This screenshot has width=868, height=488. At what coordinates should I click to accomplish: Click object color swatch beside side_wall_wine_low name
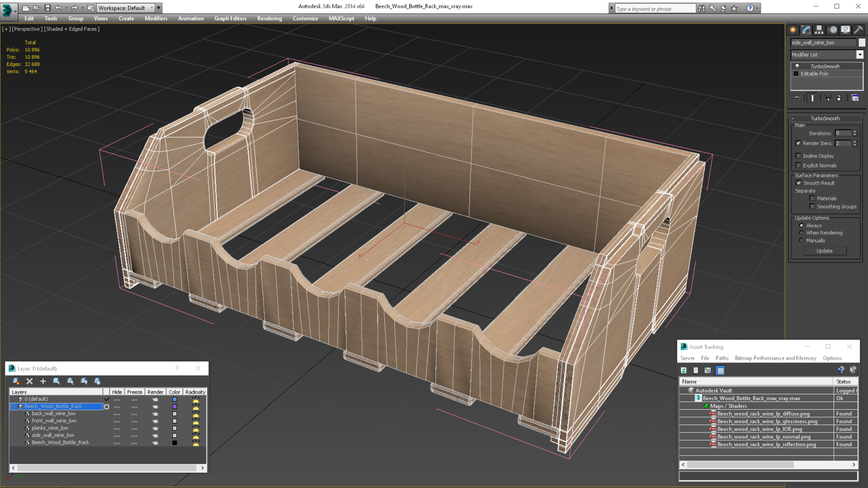(862, 42)
